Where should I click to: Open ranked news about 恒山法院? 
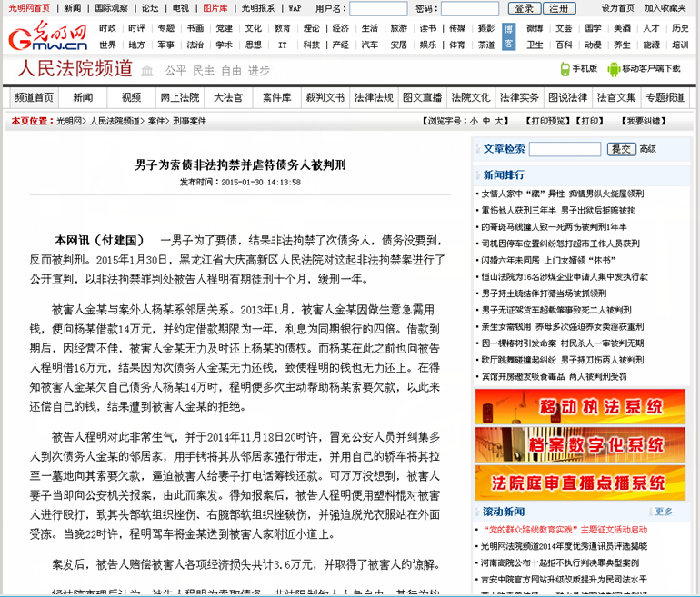(x=564, y=277)
